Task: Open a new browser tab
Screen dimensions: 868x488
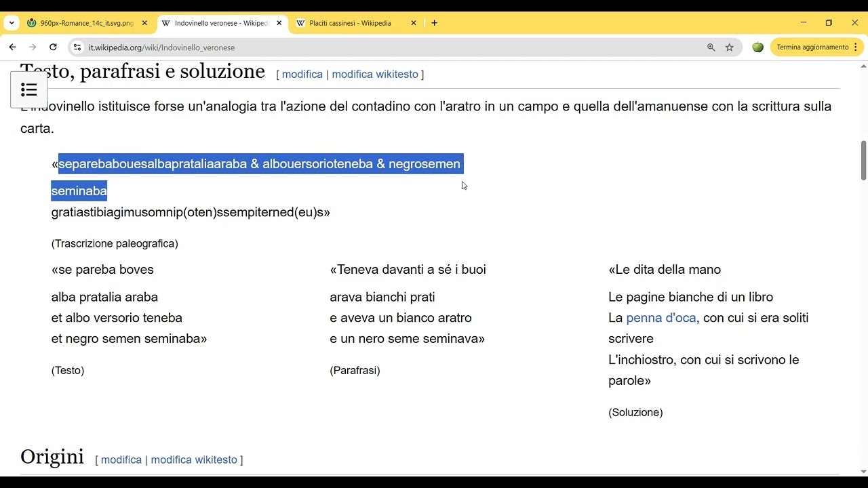Action: 435,23
